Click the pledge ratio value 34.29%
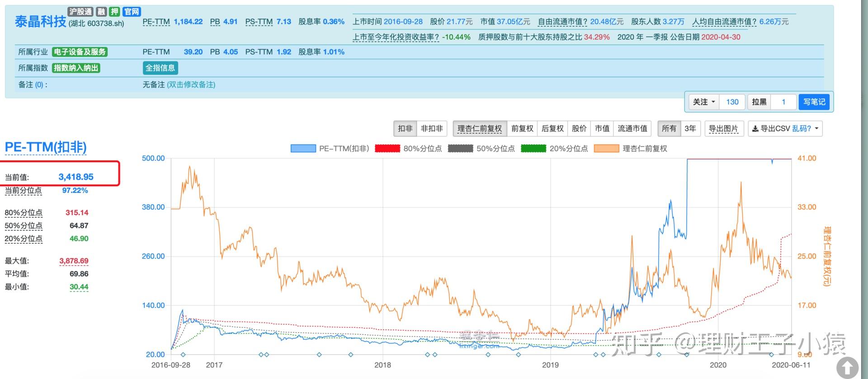The height and width of the screenshot is (379, 868). (x=597, y=37)
